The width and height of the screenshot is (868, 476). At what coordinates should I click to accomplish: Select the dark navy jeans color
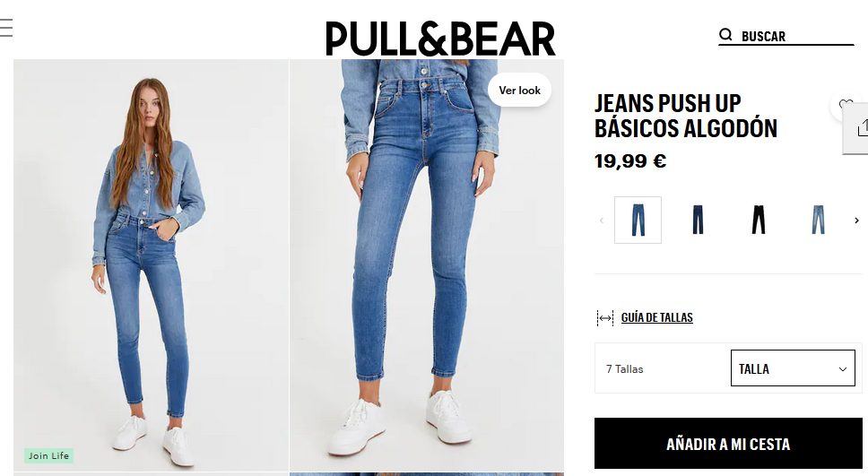pyautogui.click(x=698, y=220)
